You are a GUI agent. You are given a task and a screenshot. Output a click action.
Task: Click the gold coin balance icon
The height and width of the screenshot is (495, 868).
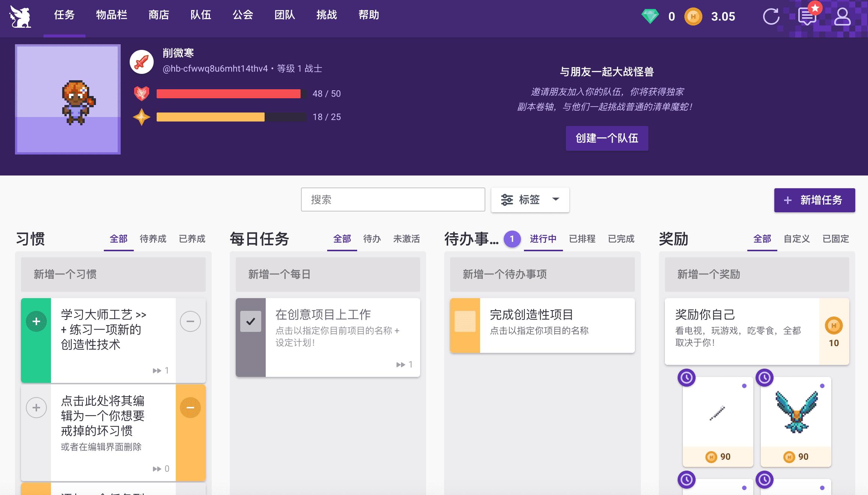694,16
